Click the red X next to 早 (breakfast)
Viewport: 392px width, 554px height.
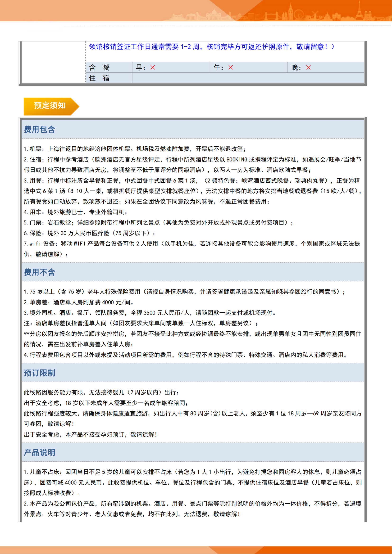(x=153, y=68)
